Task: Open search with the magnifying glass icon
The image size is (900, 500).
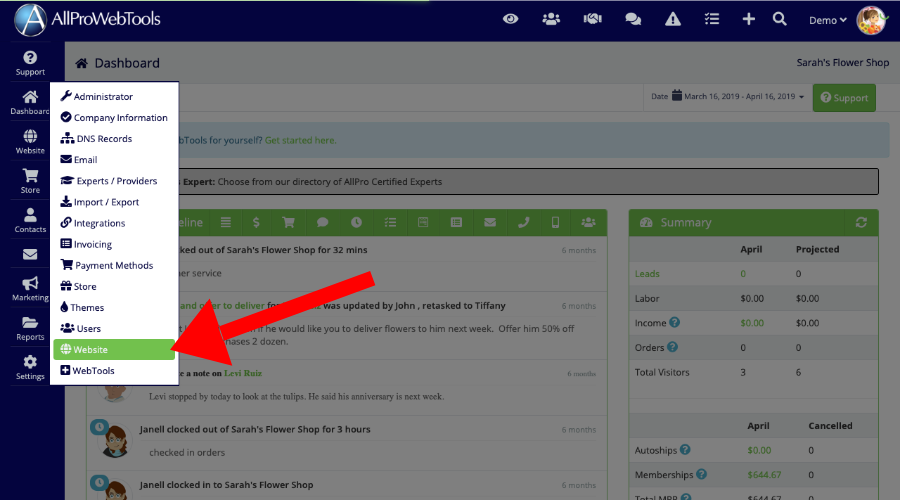Action: point(780,19)
